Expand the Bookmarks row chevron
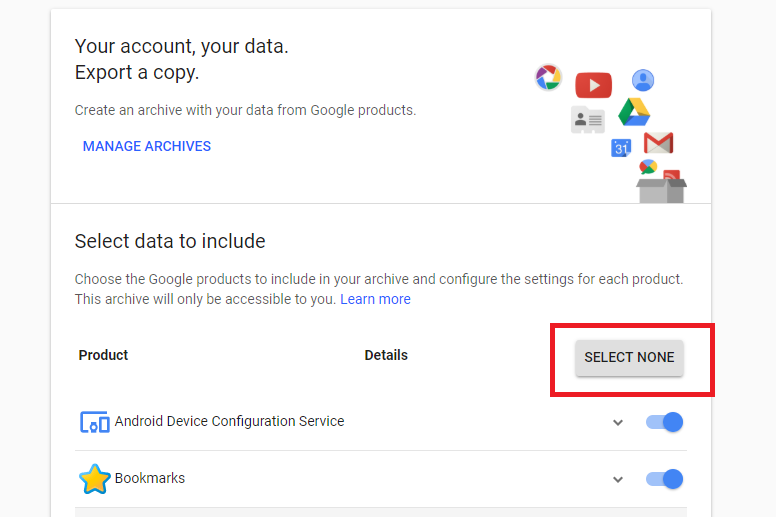 click(618, 479)
